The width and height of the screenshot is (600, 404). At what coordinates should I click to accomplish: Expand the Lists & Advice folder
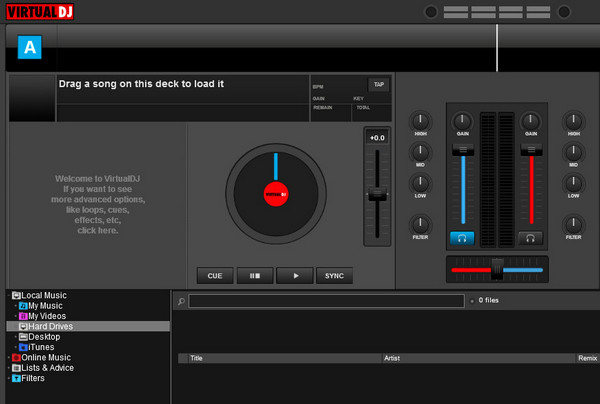[x=9, y=368]
